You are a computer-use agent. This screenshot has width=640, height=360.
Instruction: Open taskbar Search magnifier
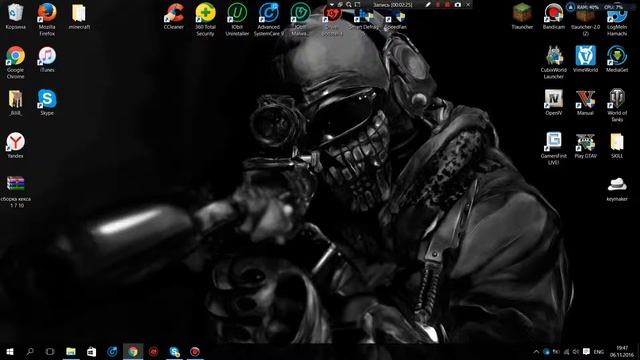30,351
